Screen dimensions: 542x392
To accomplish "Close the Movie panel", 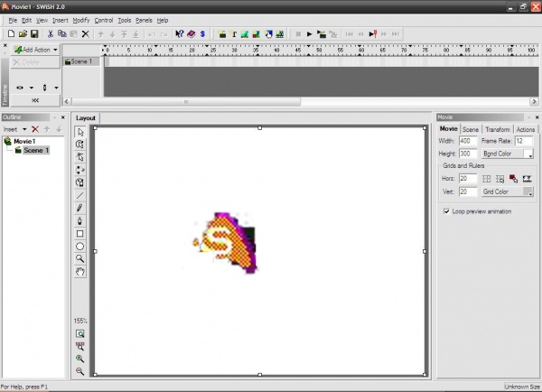I will pyautogui.click(x=537, y=117).
